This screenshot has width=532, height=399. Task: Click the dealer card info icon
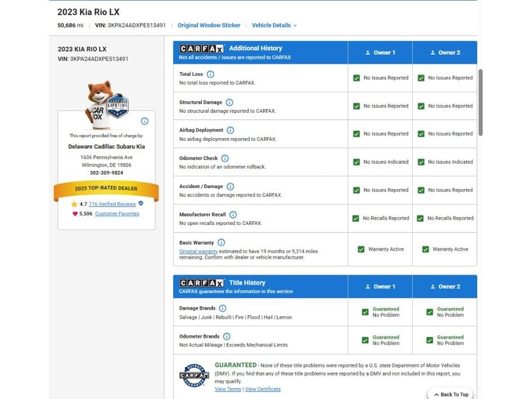pos(145,121)
